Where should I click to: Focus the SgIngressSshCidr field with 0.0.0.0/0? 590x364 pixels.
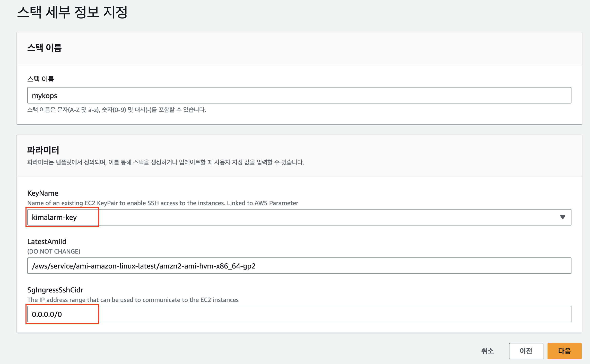[299, 314]
